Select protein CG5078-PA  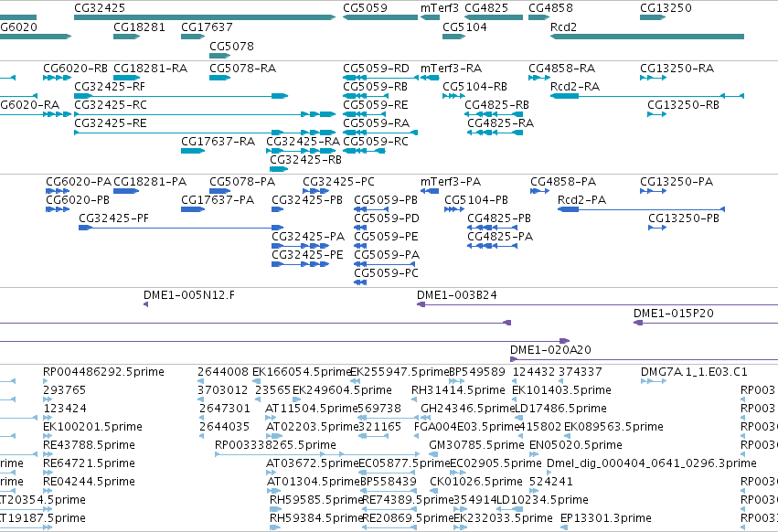242,182
